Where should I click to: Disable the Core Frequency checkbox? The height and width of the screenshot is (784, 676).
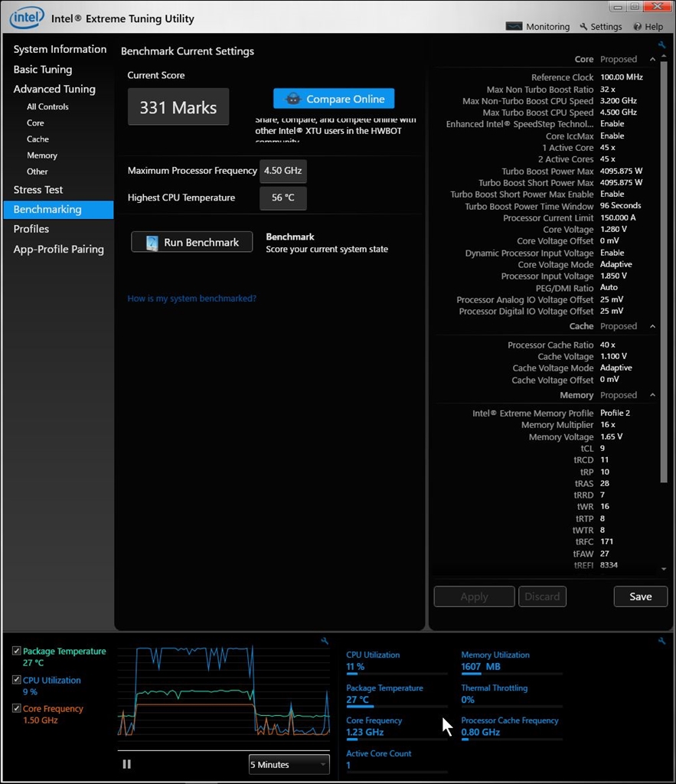click(x=17, y=708)
